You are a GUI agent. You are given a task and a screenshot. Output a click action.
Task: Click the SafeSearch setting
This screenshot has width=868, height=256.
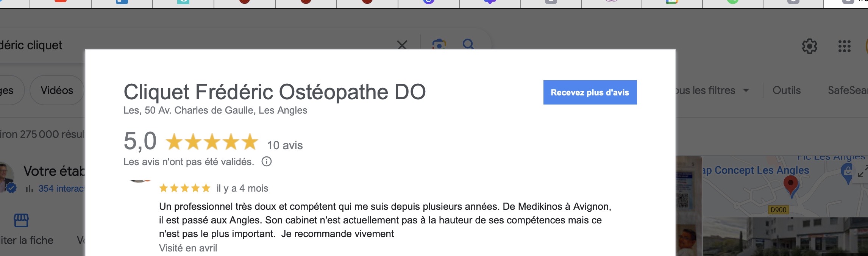tap(848, 91)
